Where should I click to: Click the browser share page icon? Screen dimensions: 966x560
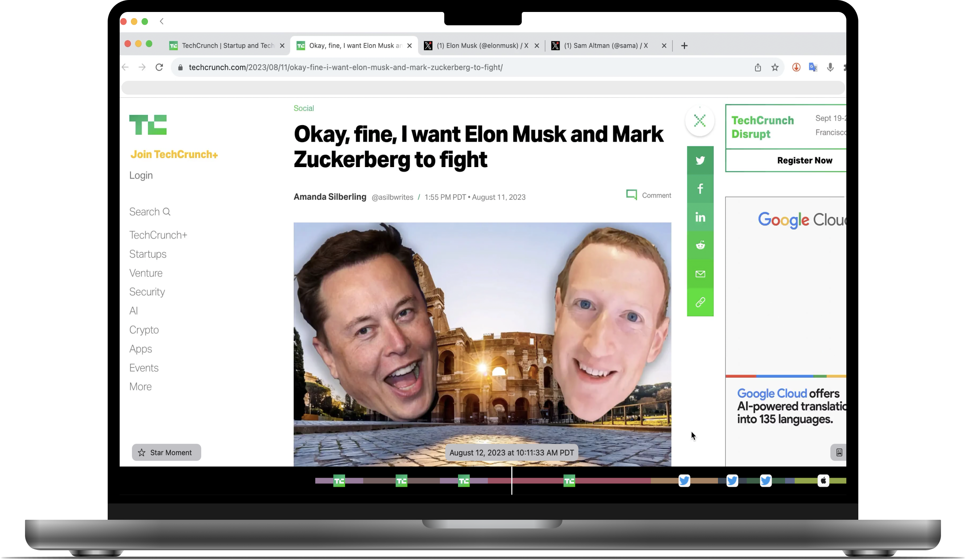pyautogui.click(x=758, y=67)
